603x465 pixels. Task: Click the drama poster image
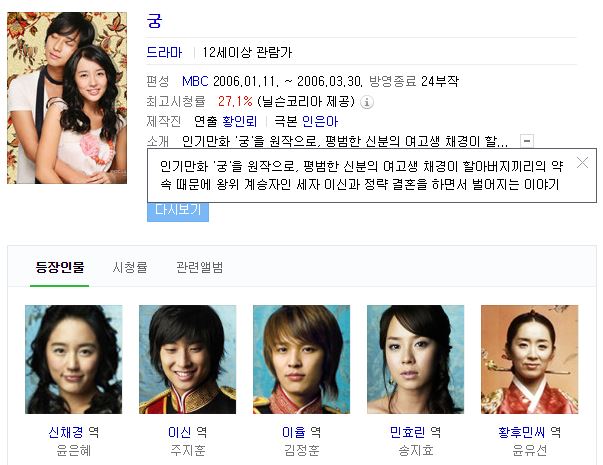point(67,98)
